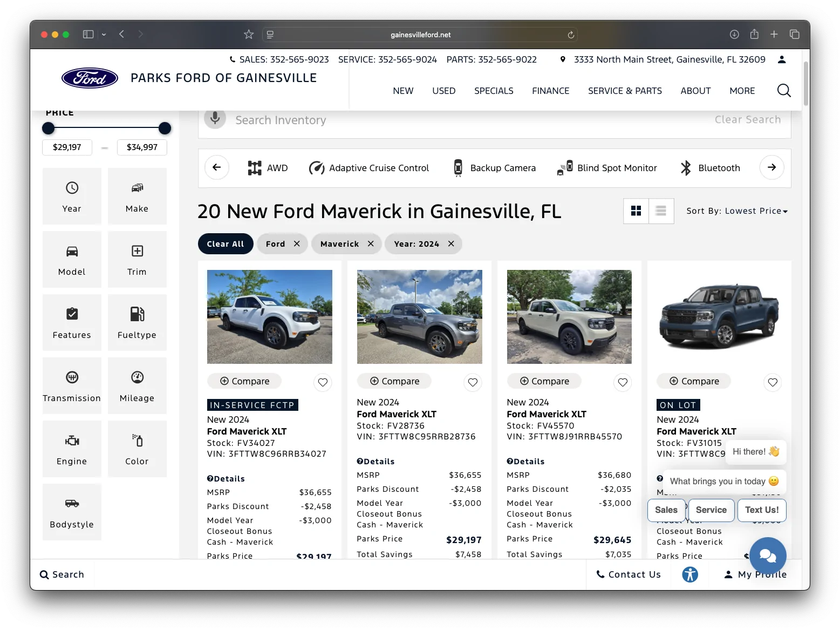Viewport: 840px width, 630px height.
Task: Filter by AWD feature
Action: (x=268, y=168)
